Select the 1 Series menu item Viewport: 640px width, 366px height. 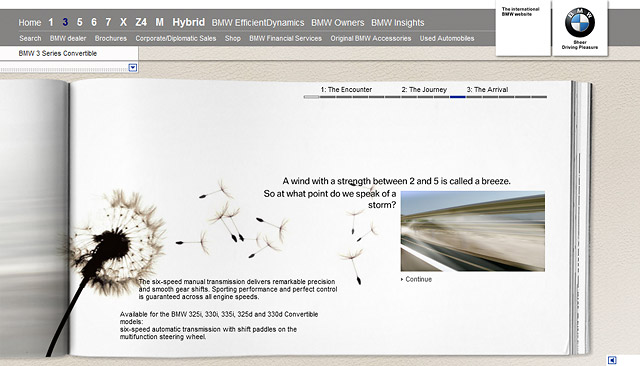coord(51,22)
